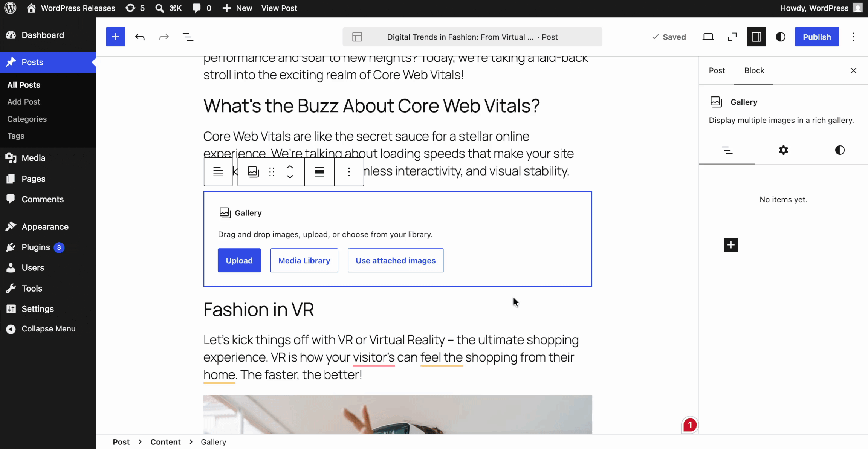Open the device preview laptop icon
Screen dimensions: 868x449
coord(708,37)
